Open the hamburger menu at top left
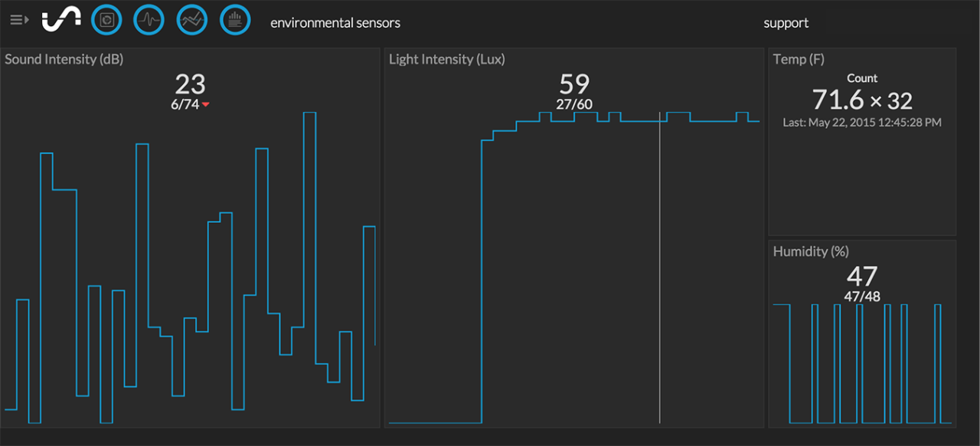 coord(19,20)
